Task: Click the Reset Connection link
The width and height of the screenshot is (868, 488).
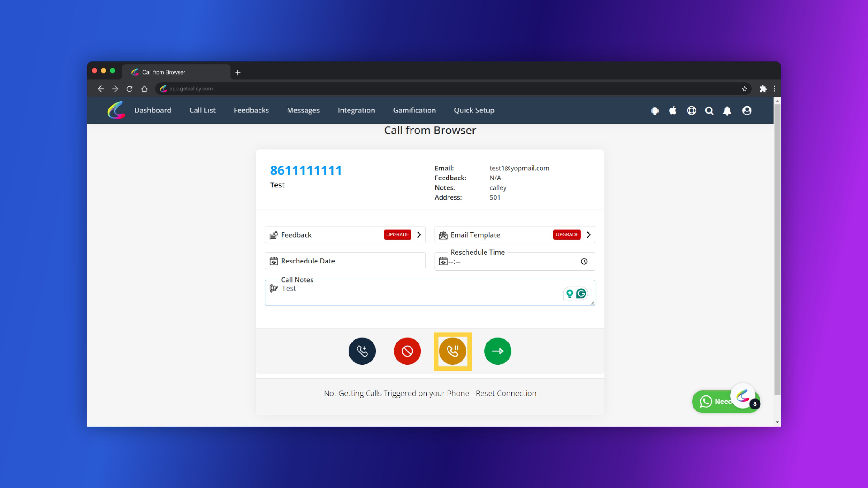Action: [506, 393]
